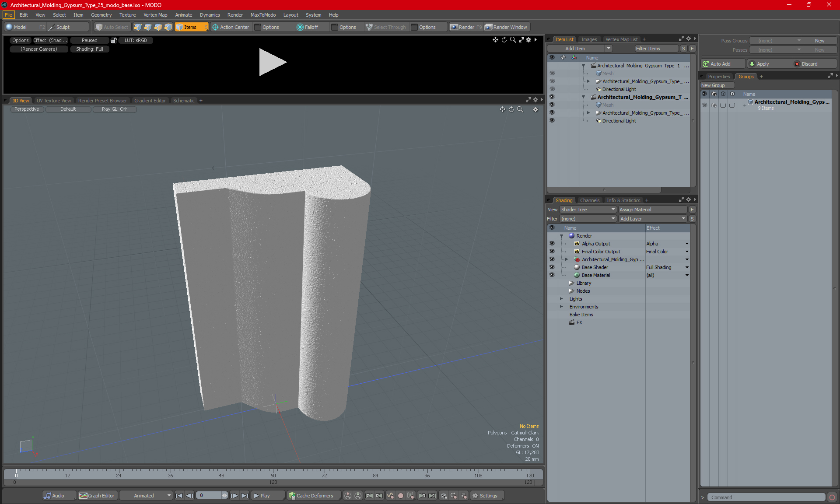
Task: Toggle visibility of Base Material
Action: pyautogui.click(x=552, y=275)
